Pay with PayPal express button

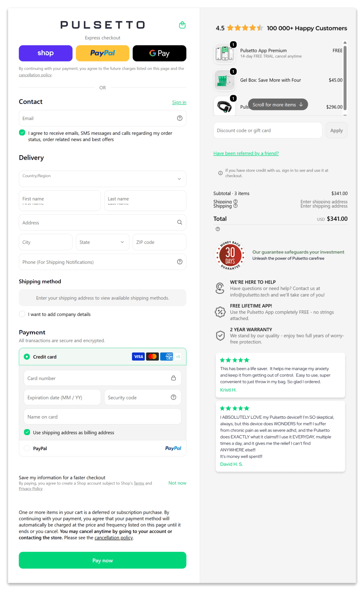pyautogui.click(x=103, y=53)
